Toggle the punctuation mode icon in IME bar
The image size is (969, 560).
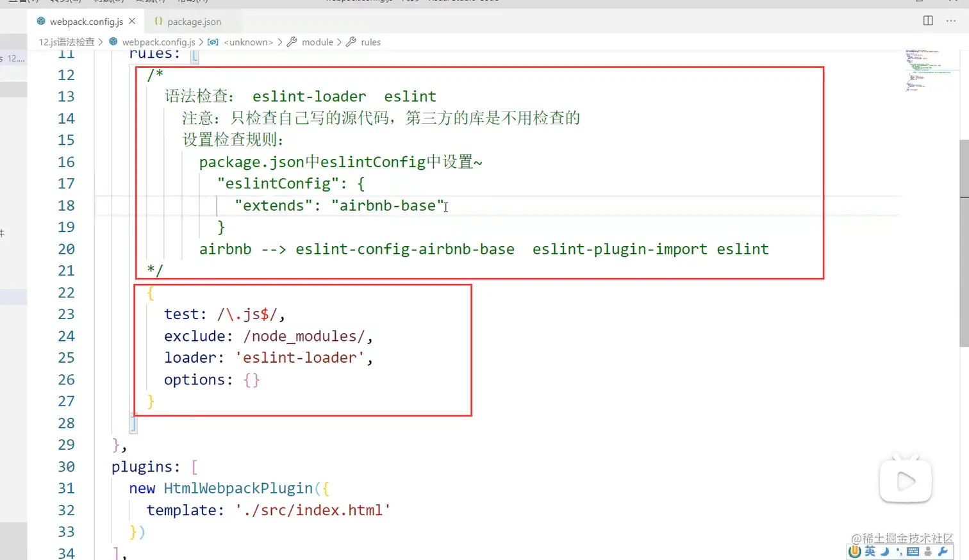point(899,552)
